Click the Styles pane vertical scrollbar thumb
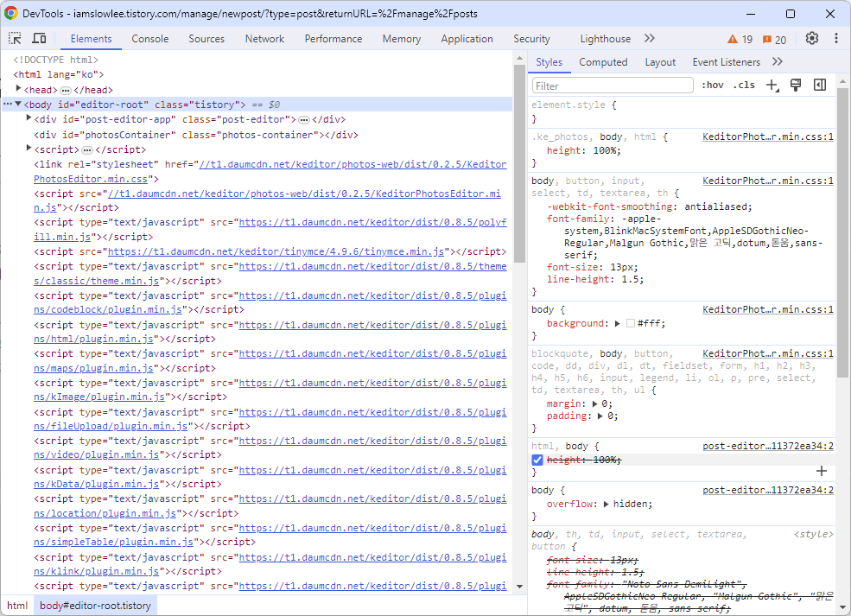Screen dimensions: 851x616 [842, 233]
